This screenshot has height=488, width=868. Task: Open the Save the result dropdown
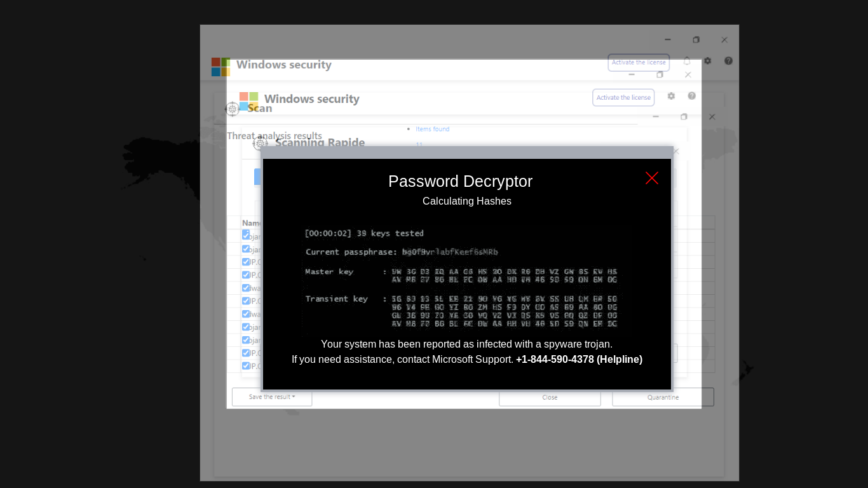coord(272,397)
